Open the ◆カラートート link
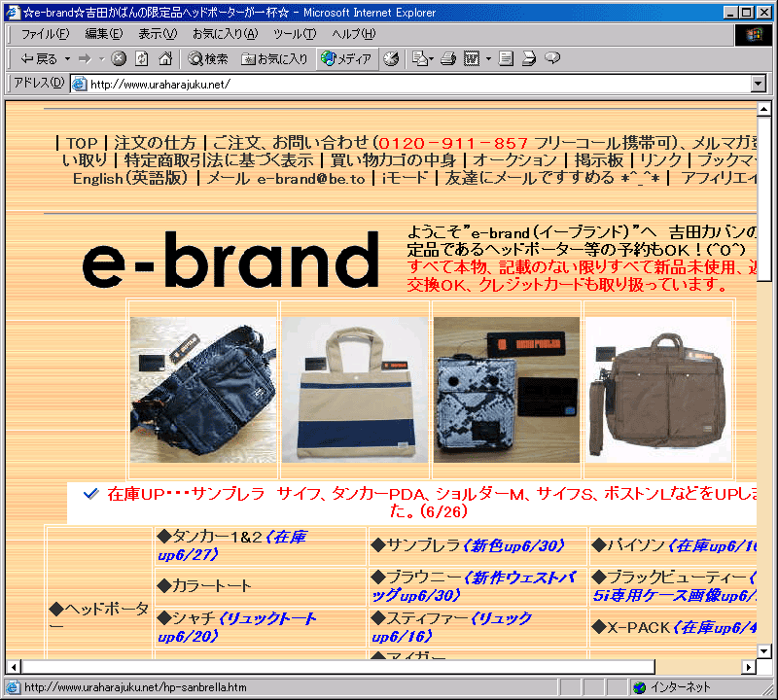This screenshot has width=778, height=700. coord(204,586)
